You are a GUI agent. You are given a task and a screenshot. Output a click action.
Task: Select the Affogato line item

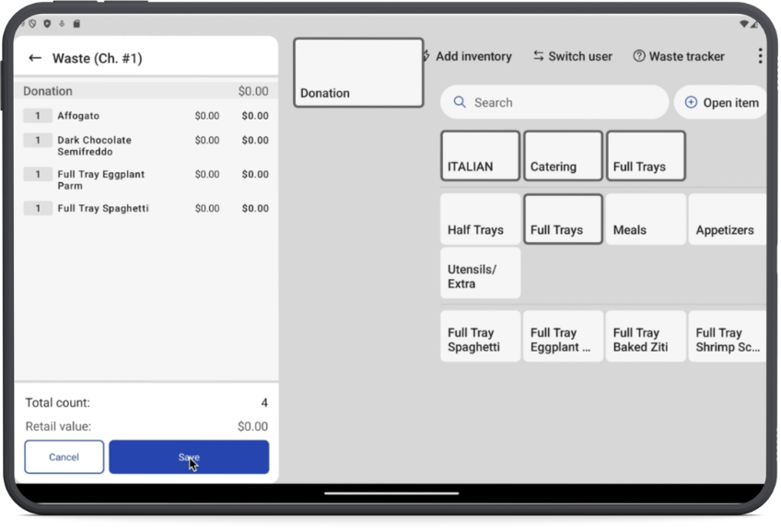click(146, 116)
